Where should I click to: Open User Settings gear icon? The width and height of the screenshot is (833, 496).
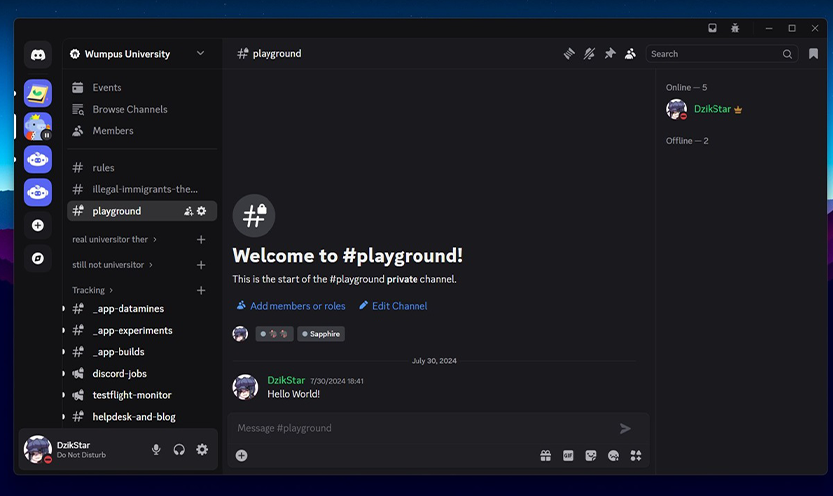click(x=202, y=449)
